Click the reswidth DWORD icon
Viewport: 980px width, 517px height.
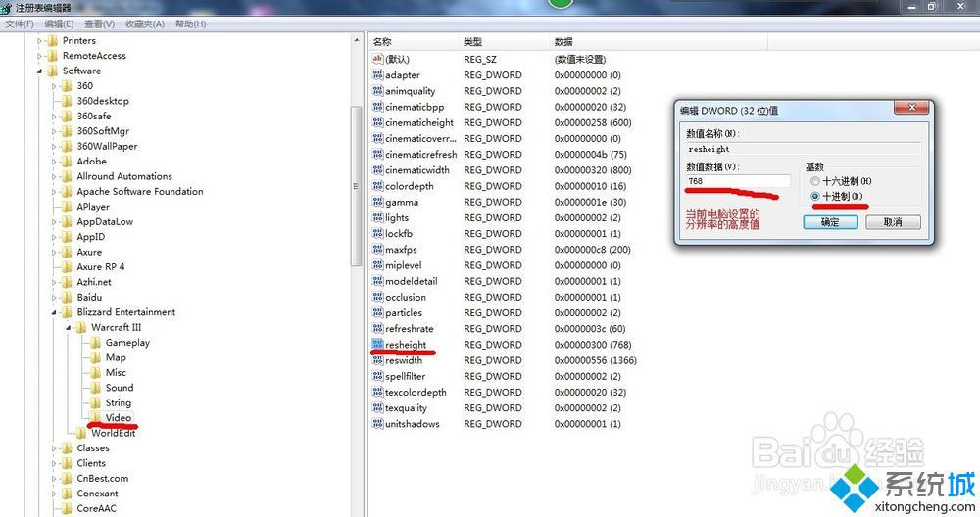(x=377, y=360)
